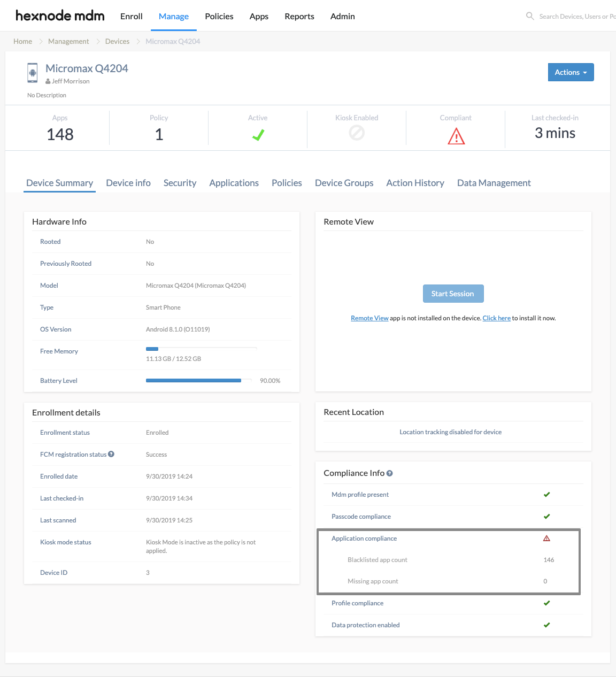
Task: Click 'Location tracking disabled for device' text
Action: click(451, 432)
